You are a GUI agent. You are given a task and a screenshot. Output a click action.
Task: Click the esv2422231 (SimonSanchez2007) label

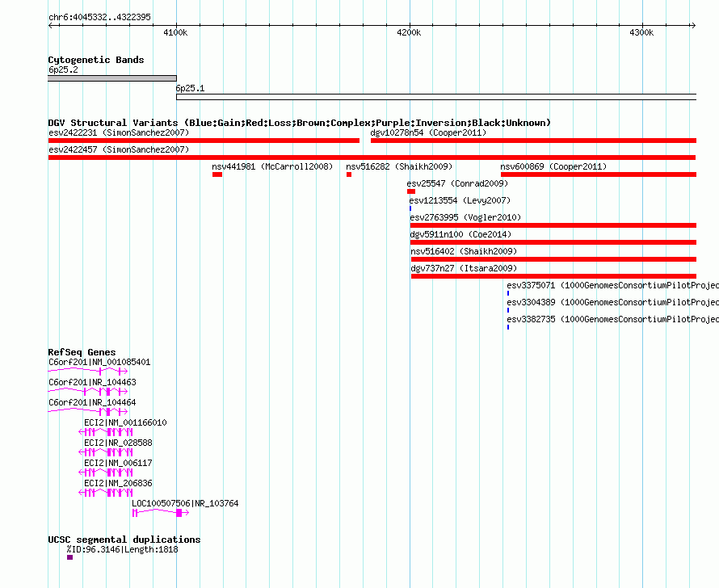click(x=119, y=132)
